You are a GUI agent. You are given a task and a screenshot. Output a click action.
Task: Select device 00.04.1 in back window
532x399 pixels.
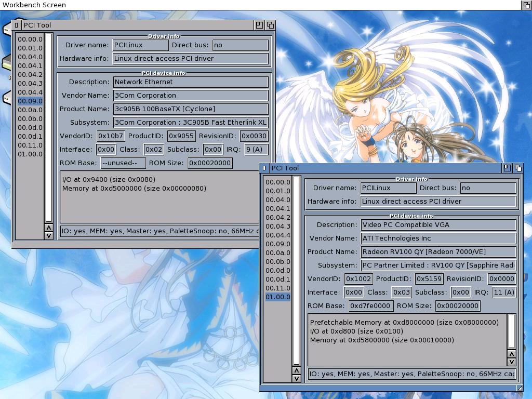pyautogui.click(x=30, y=66)
